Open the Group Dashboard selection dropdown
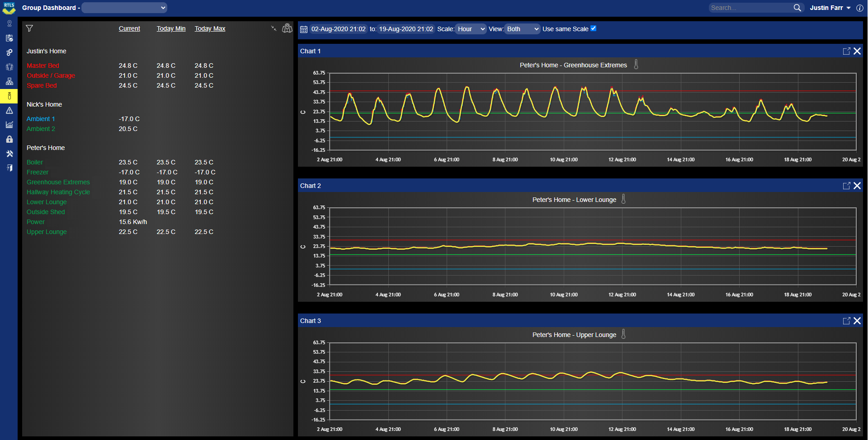The image size is (868, 440). [124, 7]
